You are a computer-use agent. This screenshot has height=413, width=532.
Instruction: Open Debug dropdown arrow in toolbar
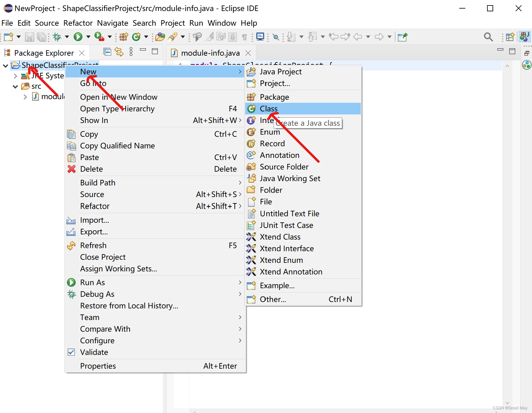click(x=67, y=37)
